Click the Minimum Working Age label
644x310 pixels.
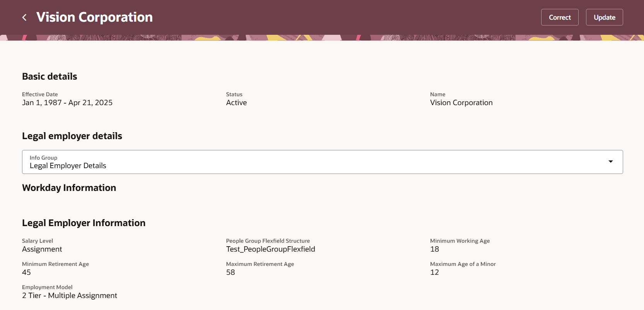click(x=460, y=241)
